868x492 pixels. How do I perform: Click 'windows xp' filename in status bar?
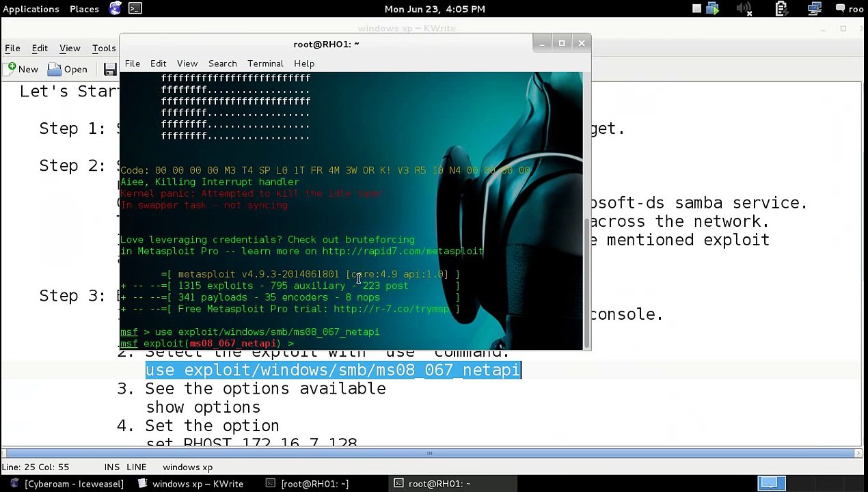187,467
